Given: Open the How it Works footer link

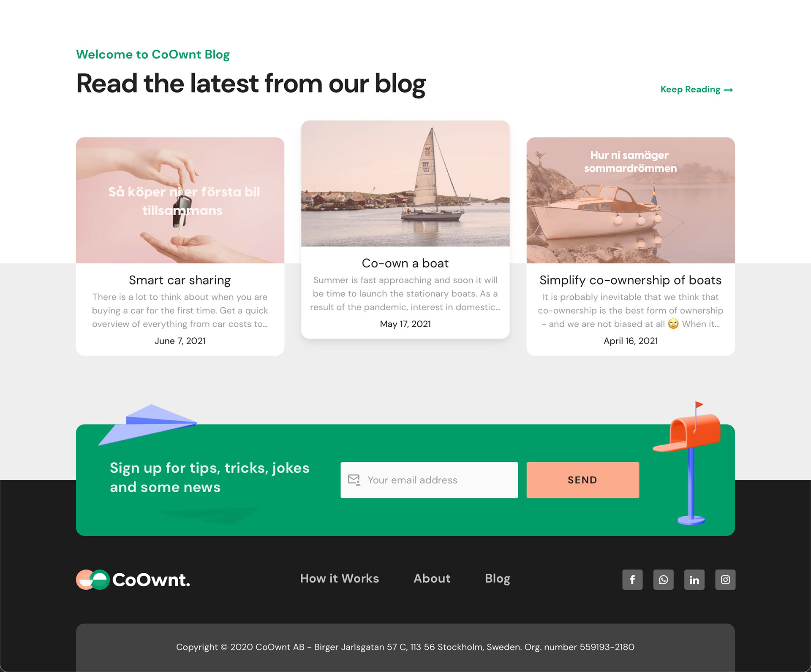Looking at the screenshot, I should point(340,578).
